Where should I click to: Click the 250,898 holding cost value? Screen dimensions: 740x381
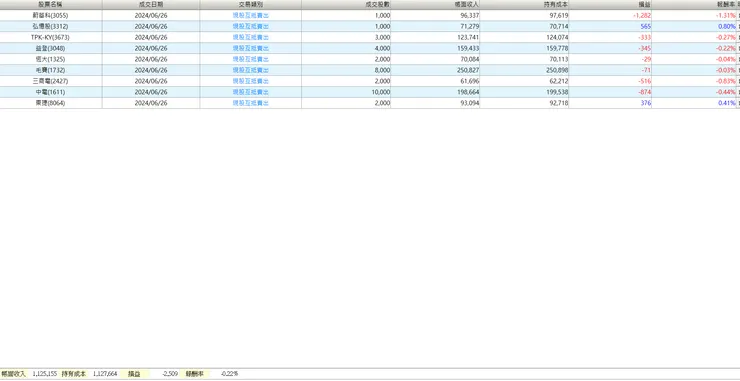557,70
